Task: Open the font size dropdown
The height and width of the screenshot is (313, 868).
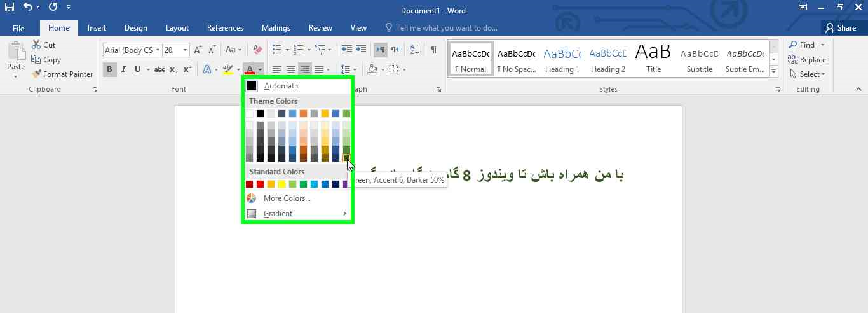Action: 185,50
